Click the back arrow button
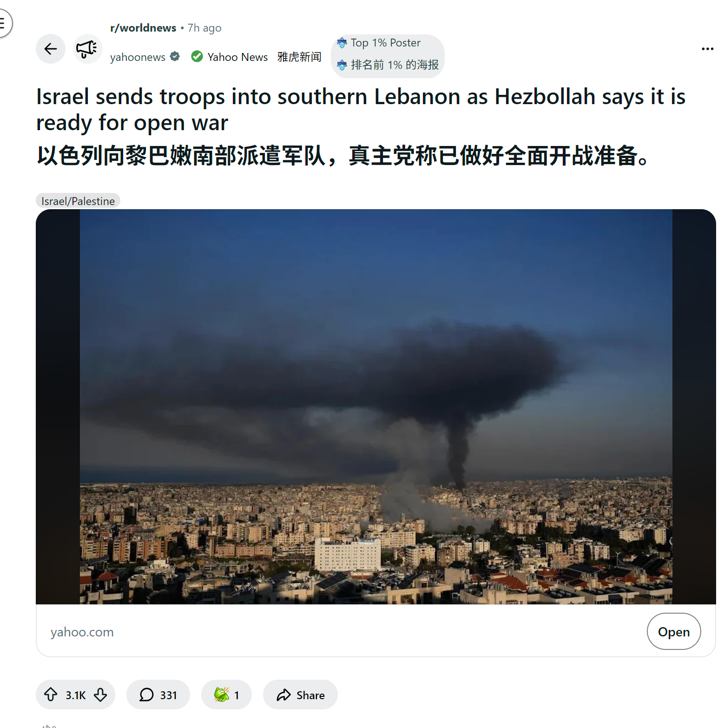The width and height of the screenshot is (724, 728). point(51,49)
